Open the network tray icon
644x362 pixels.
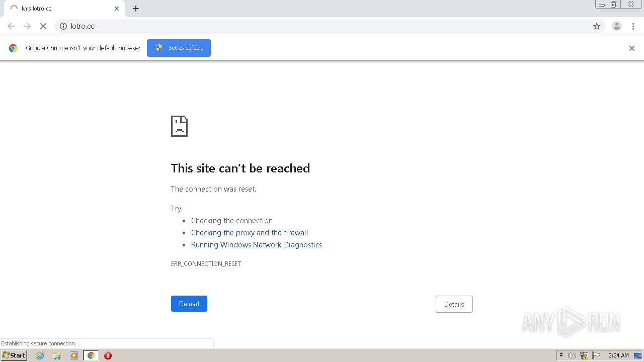[x=584, y=355]
